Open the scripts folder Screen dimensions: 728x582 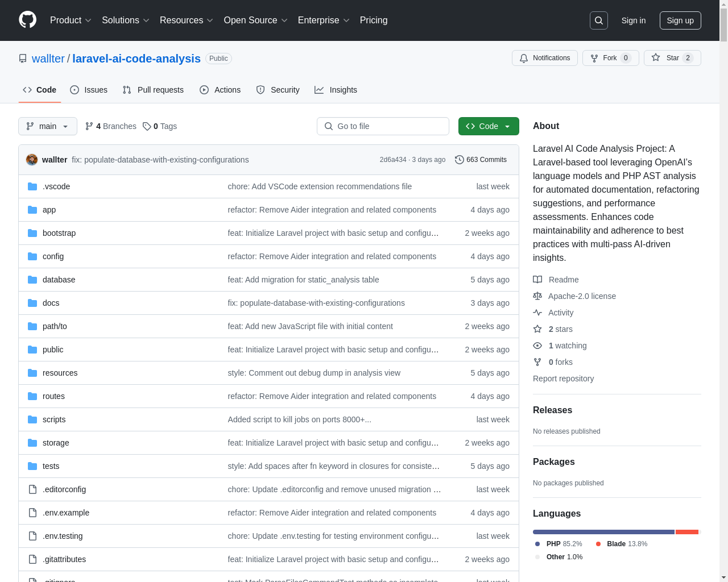(54, 419)
